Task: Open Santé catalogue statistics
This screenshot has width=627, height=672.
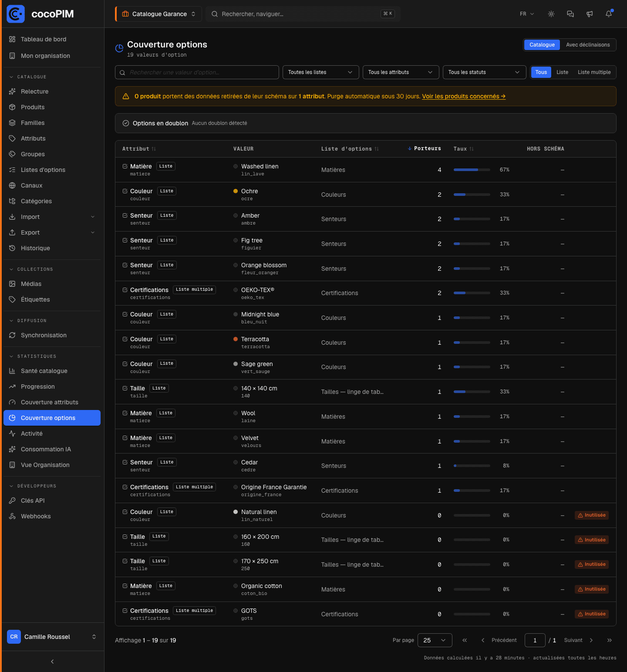Action: [x=52, y=371]
